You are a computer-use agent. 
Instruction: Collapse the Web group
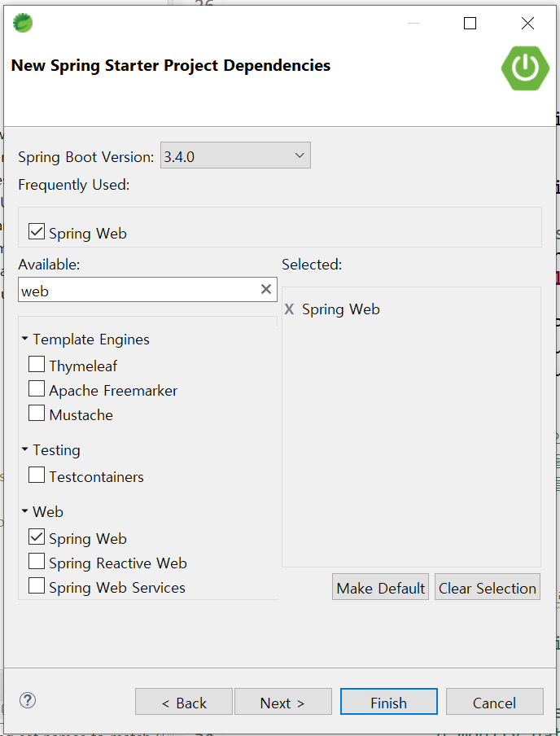[25, 511]
